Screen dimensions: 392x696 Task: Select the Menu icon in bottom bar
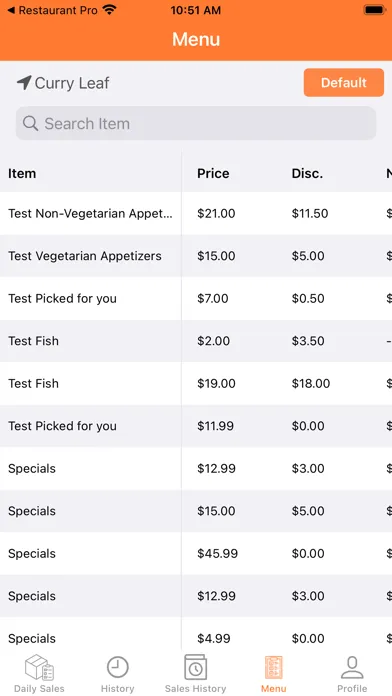click(273, 667)
